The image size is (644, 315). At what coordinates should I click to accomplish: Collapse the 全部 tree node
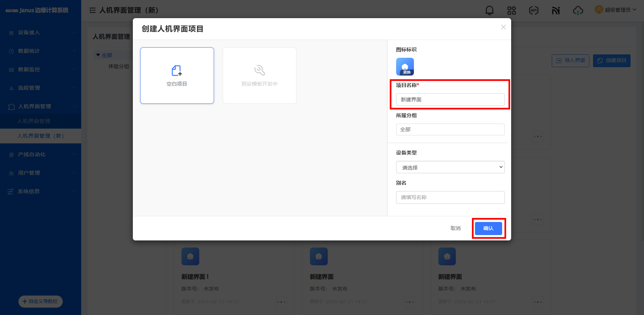(x=98, y=55)
